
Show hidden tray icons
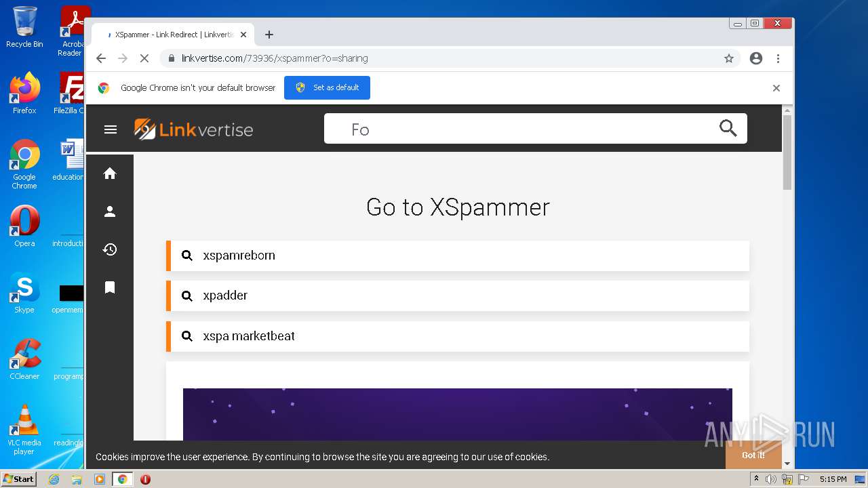coord(757,479)
